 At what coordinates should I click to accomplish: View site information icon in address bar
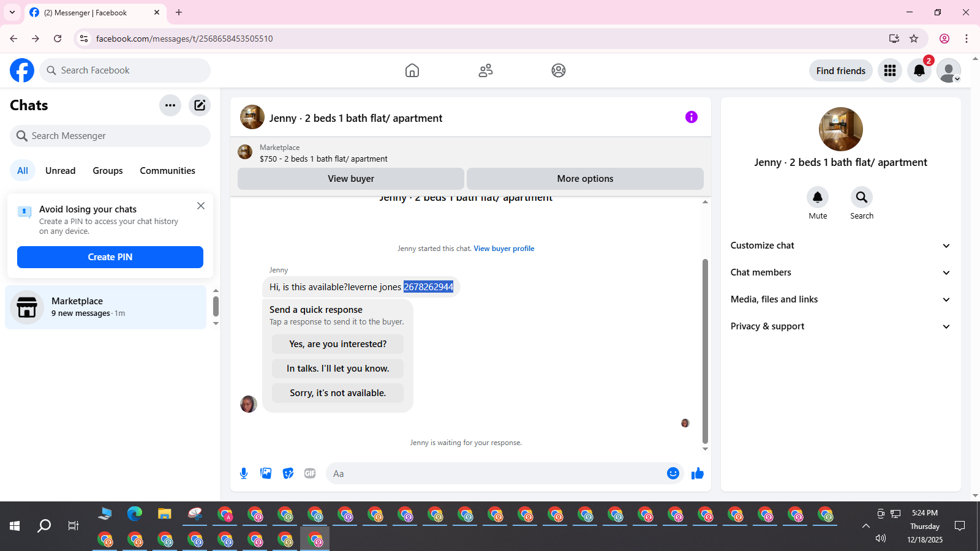coord(84,39)
